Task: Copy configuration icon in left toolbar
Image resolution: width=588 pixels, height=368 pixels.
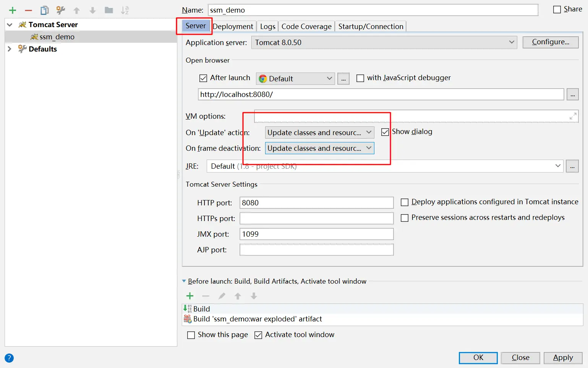Action: point(45,10)
